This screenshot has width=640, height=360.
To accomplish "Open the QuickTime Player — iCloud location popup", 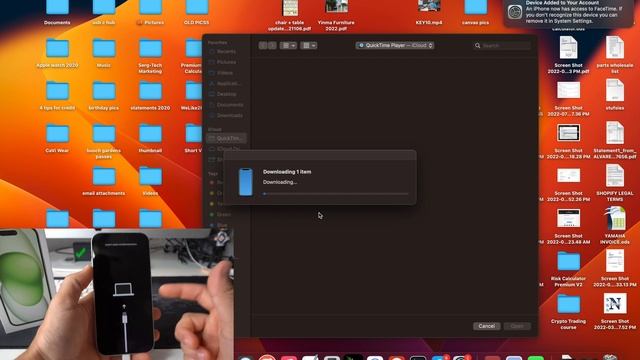I will [x=395, y=45].
